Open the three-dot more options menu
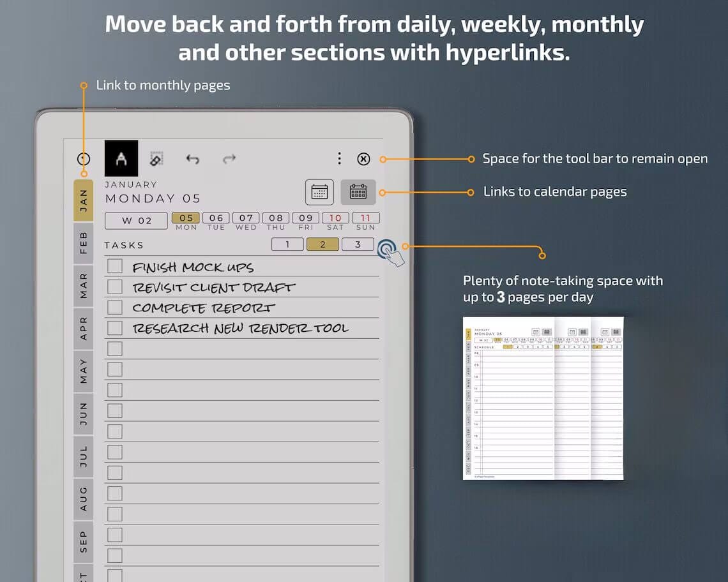728x582 pixels. point(339,159)
